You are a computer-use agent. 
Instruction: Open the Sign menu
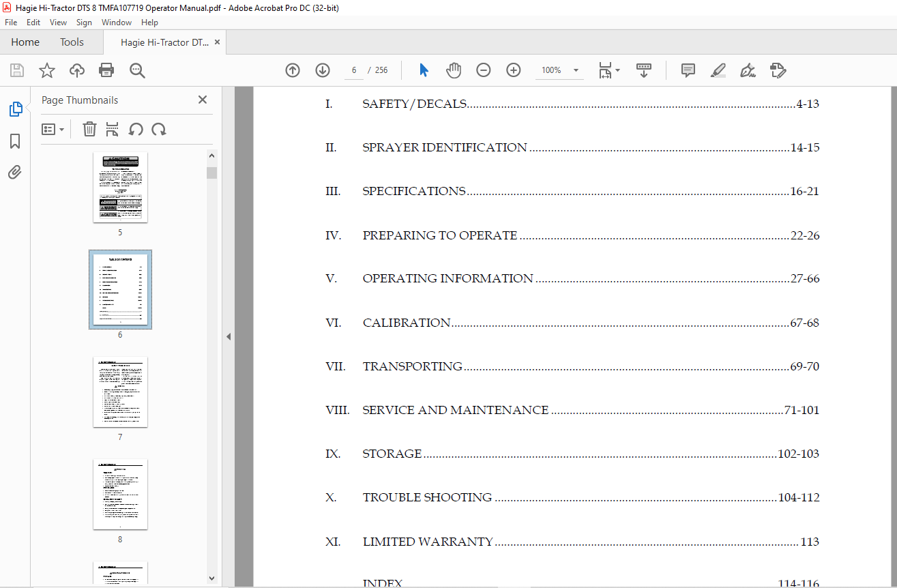point(85,23)
